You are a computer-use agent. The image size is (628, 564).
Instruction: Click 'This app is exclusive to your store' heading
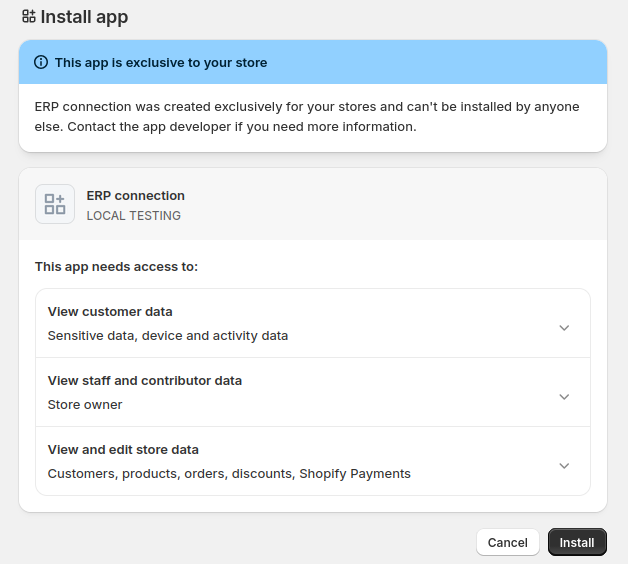161,62
